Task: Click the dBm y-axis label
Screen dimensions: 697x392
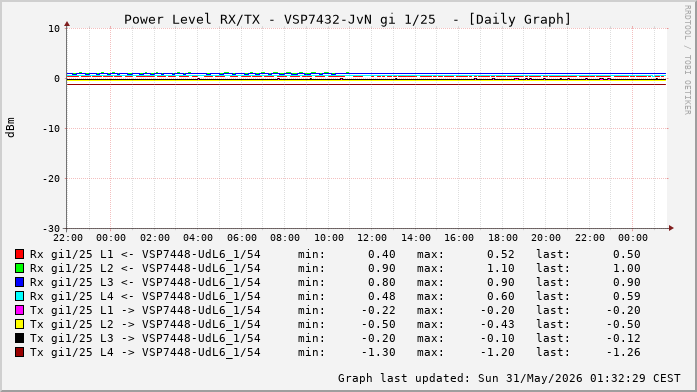Action: (x=11, y=128)
